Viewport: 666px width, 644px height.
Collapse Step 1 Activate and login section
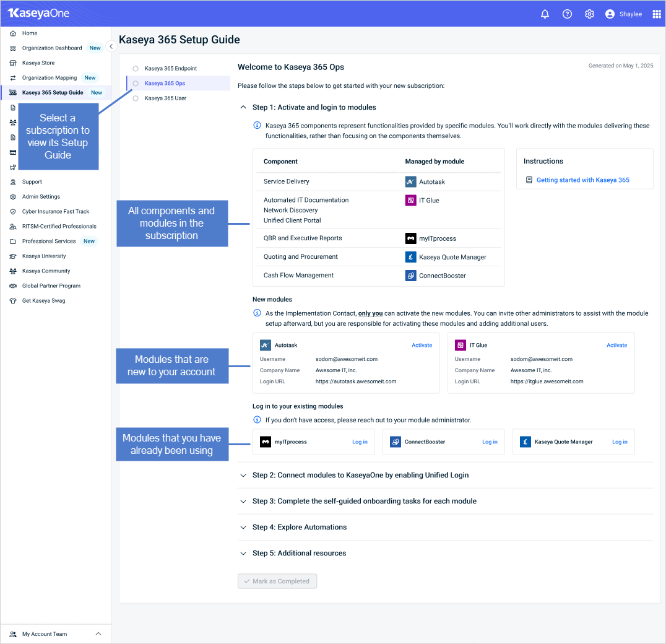[243, 107]
